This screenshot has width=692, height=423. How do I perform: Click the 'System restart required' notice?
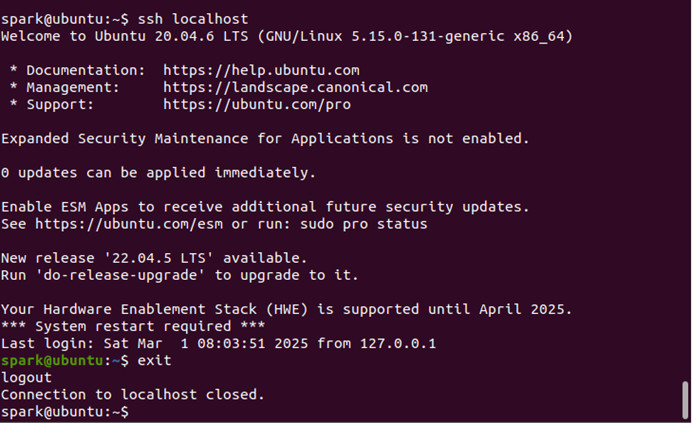point(133,326)
